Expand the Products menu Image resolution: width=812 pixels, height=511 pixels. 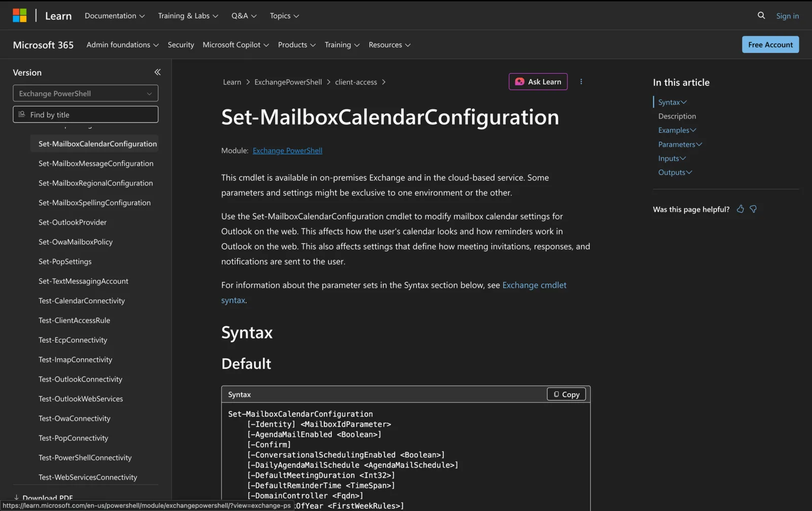click(296, 45)
